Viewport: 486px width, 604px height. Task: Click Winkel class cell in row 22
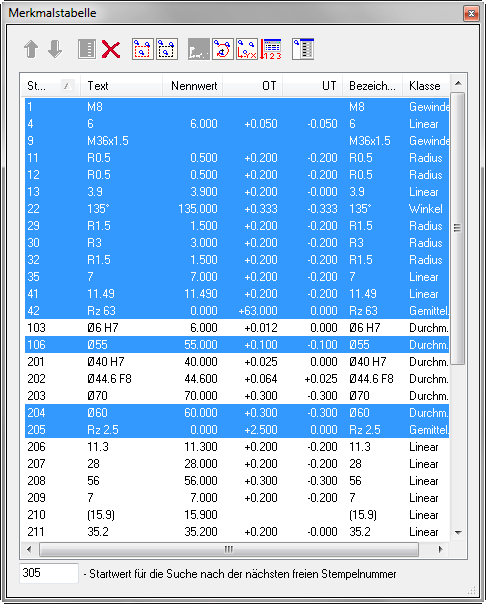point(426,208)
